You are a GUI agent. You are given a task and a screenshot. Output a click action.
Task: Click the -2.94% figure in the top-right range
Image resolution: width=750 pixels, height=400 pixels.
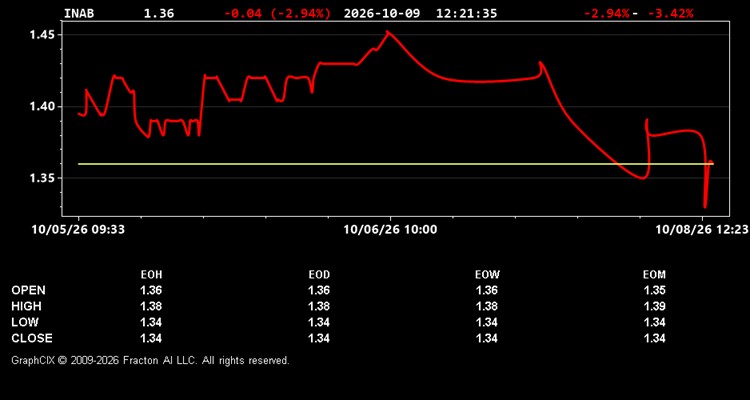coord(607,13)
